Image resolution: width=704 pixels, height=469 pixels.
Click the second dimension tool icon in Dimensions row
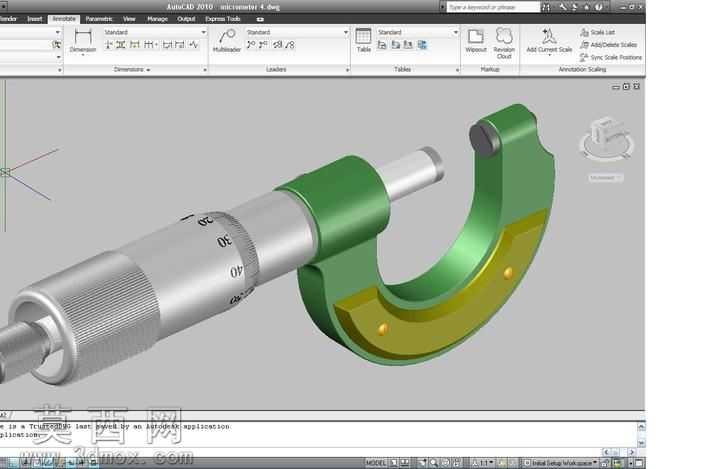click(121, 44)
